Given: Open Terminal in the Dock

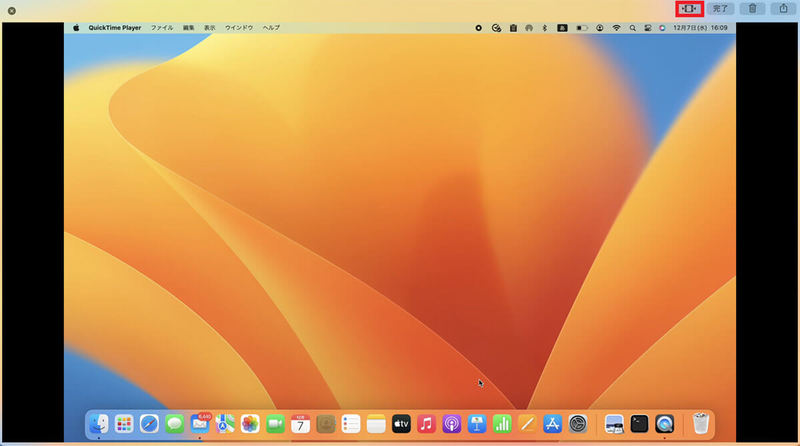Looking at the screenshot, I should (x=639, y=424).
